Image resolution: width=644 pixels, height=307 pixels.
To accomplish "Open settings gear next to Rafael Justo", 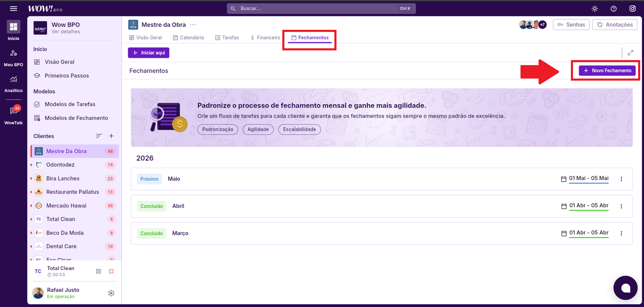I will point(111,293).
